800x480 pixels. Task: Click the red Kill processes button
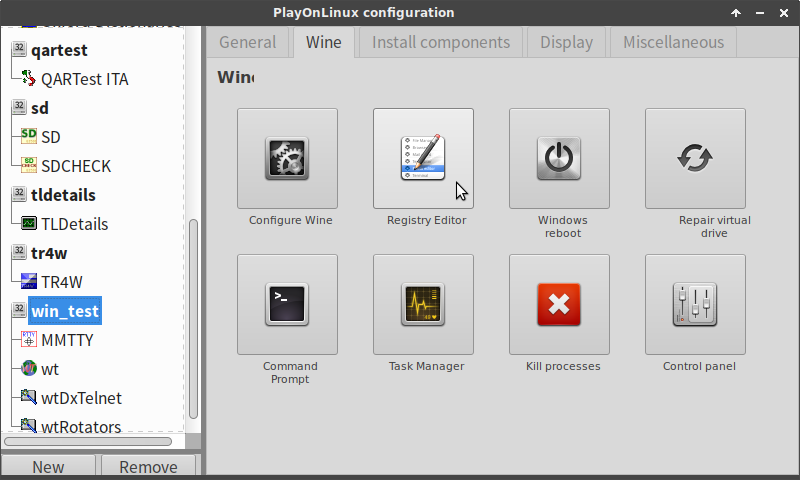tap(559, 305)
